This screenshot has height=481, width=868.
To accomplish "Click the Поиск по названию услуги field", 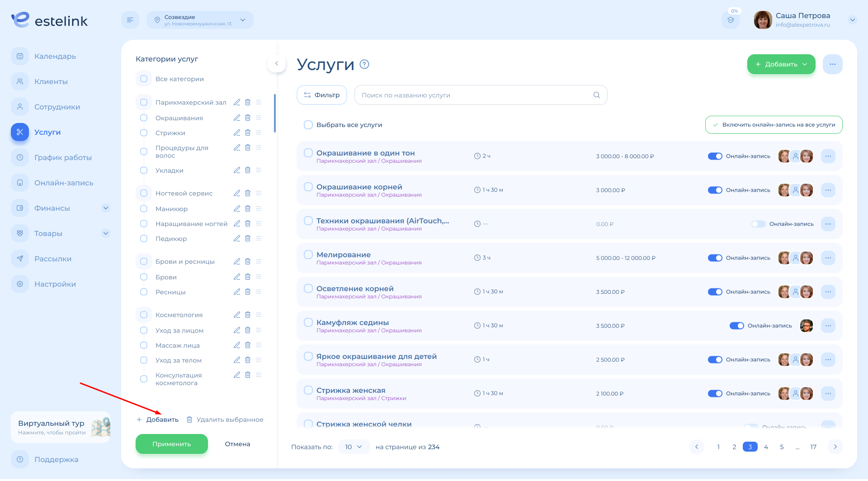I will click(475, 95).
